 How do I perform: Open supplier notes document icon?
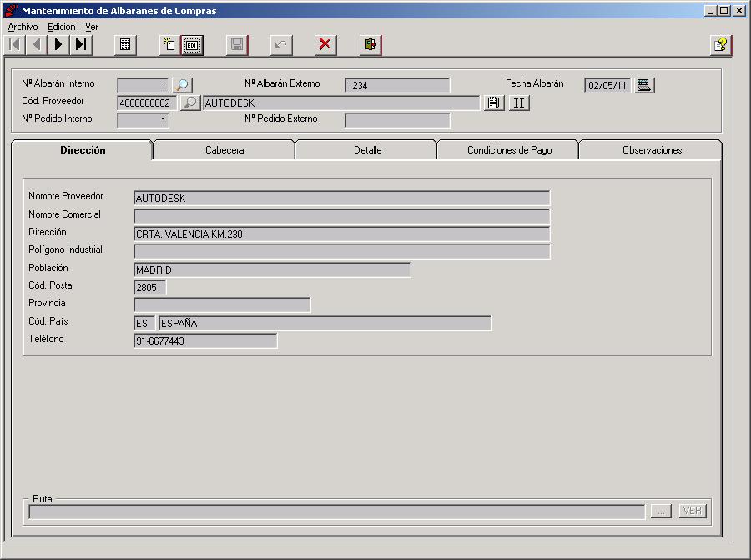[x=494, y=103]
